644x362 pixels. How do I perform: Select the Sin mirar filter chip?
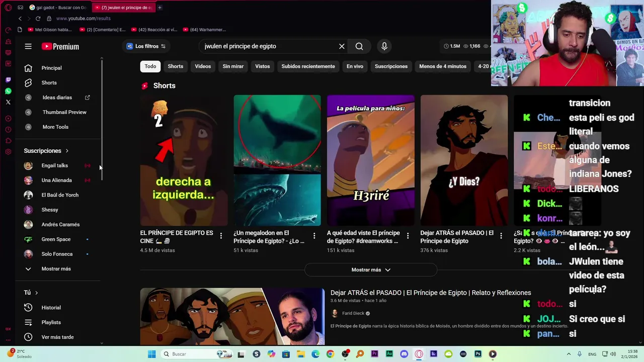click(233, 66)
